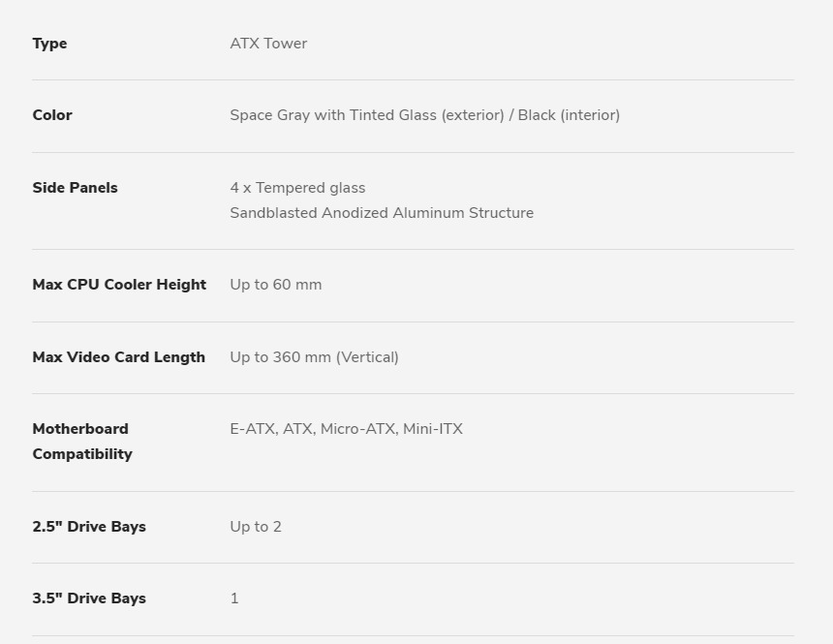Click the (Vertical) note in video card row
This screenshot has height=644, width=833.
point(367,357)
